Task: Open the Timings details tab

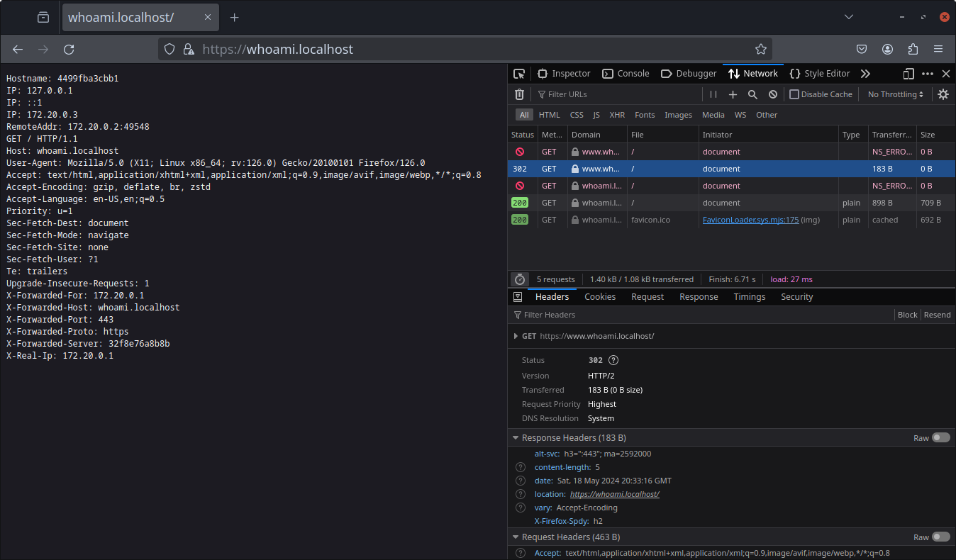Action: (750, 297)
